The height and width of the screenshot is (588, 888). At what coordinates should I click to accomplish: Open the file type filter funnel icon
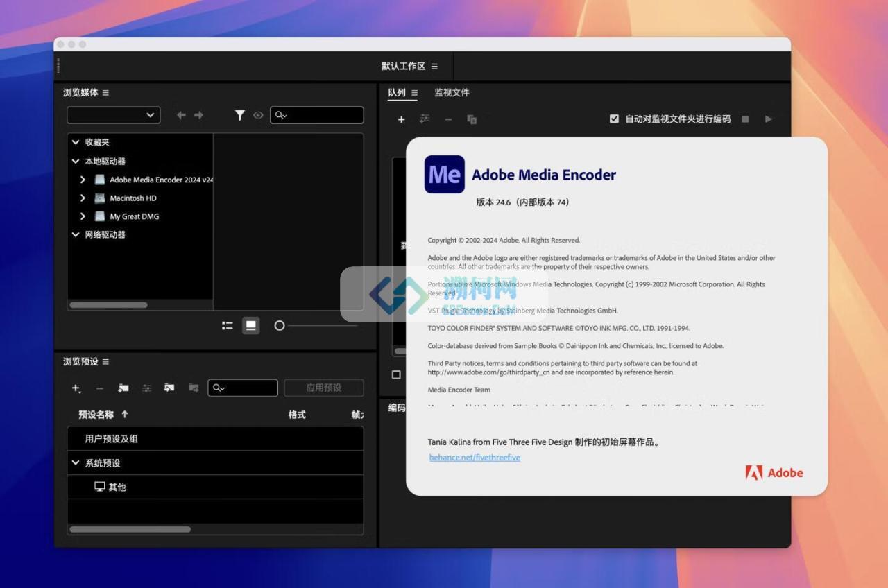click(240, 115)
